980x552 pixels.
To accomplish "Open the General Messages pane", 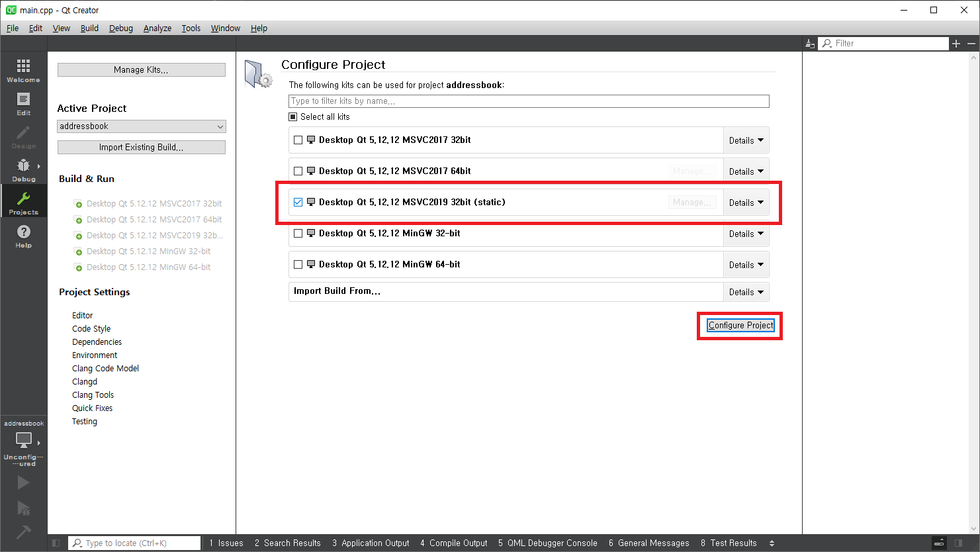I will 649,543.
